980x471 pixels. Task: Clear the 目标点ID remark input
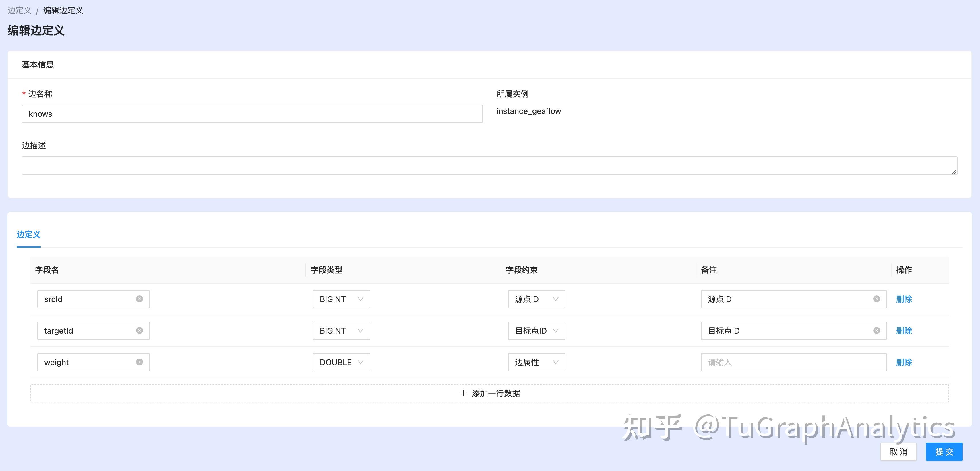click(x=877, y=331)
